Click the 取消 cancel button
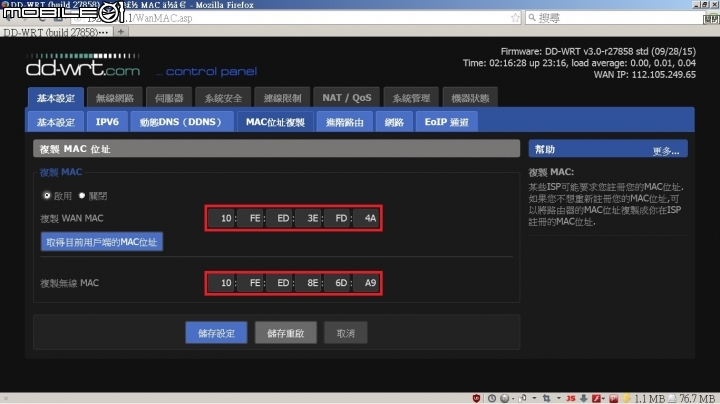720x404 pixels. coord(346,333)
